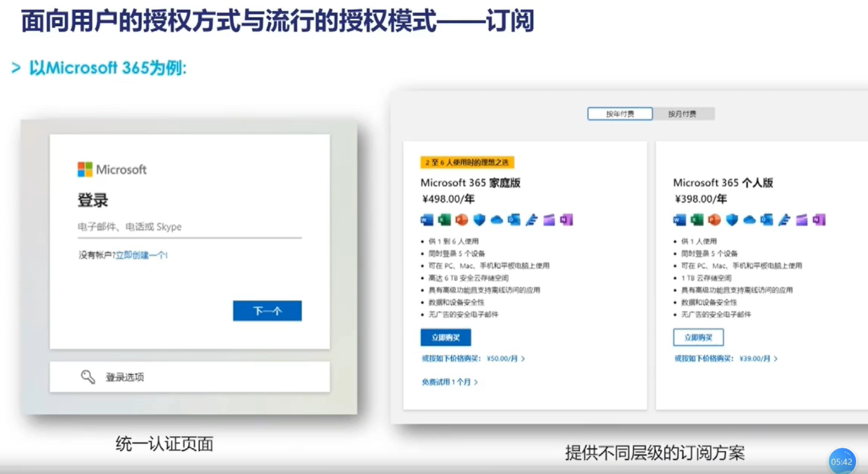Click Outlook icon in 个人版 plan
Screen dimensions: 868x474
[766, 220]
